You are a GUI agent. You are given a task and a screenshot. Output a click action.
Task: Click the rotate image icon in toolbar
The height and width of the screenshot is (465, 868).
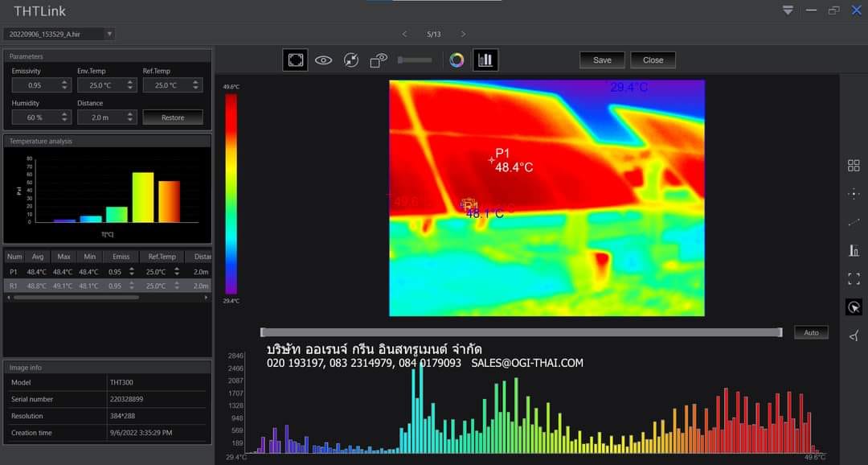[x=350, y=60]
